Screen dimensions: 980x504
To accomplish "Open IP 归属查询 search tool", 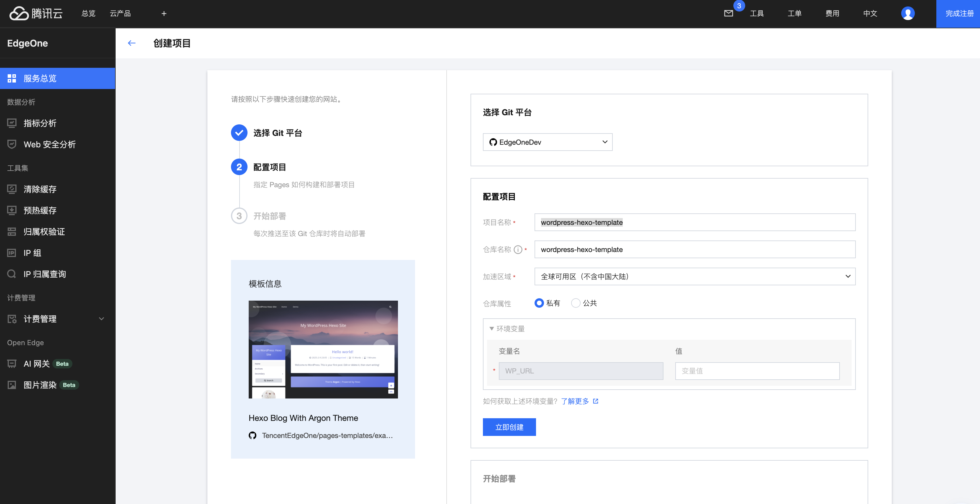I will [x=45, y=274].
